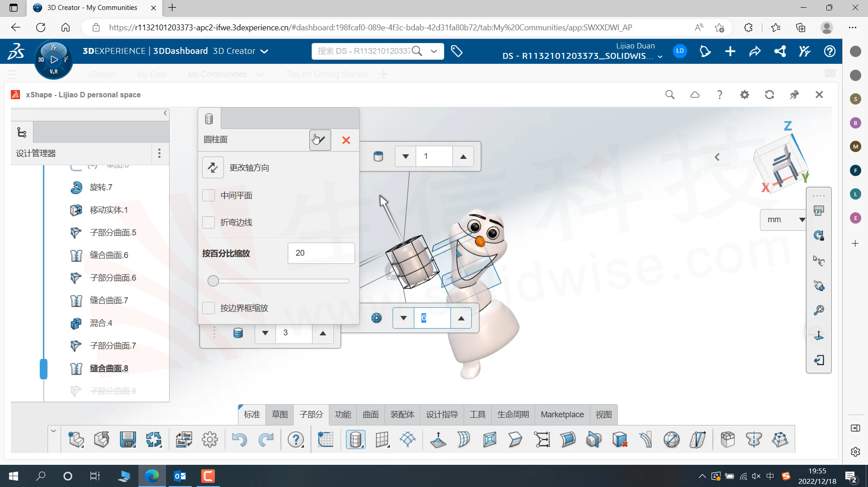Collapse the right view tools chevron

[x=717, y=157]
